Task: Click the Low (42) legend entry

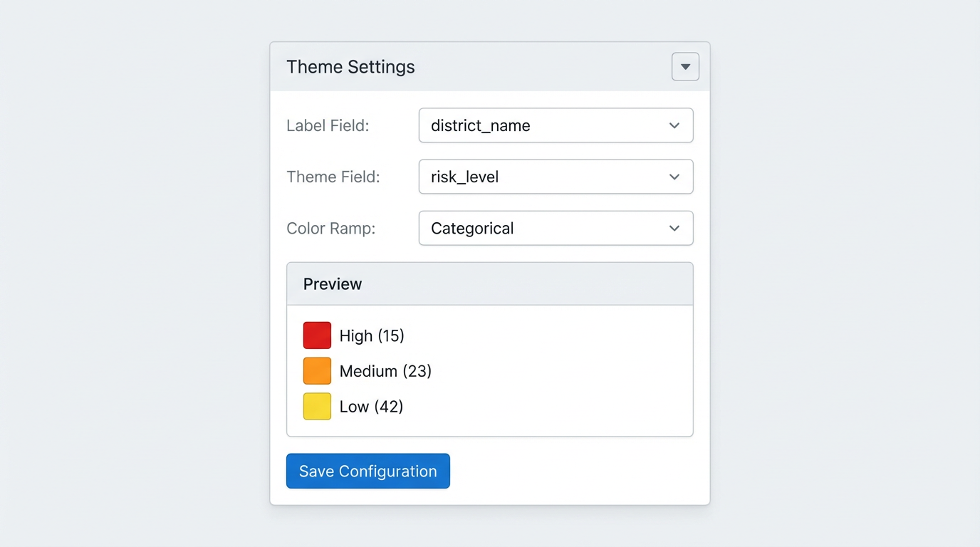Action: 371,407
